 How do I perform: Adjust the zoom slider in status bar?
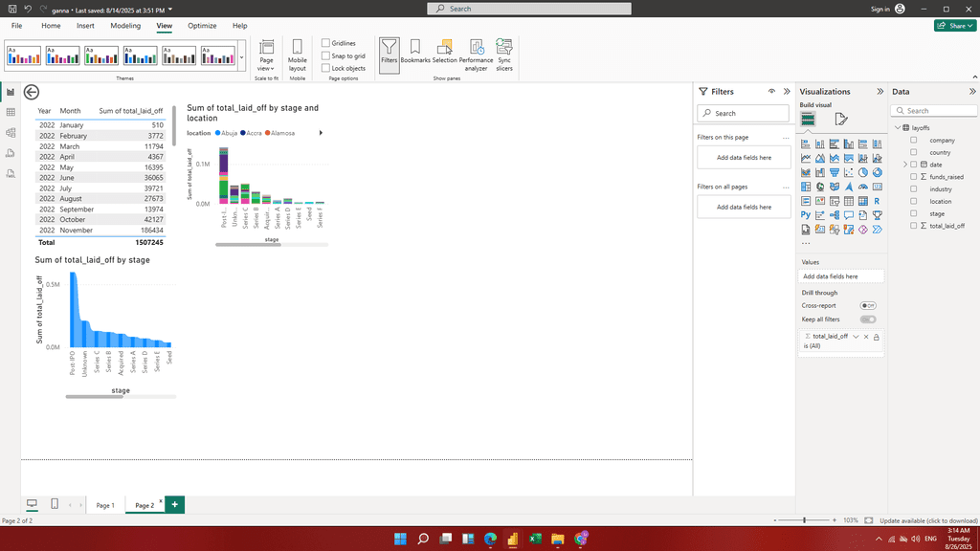click(x=804, y=520)
